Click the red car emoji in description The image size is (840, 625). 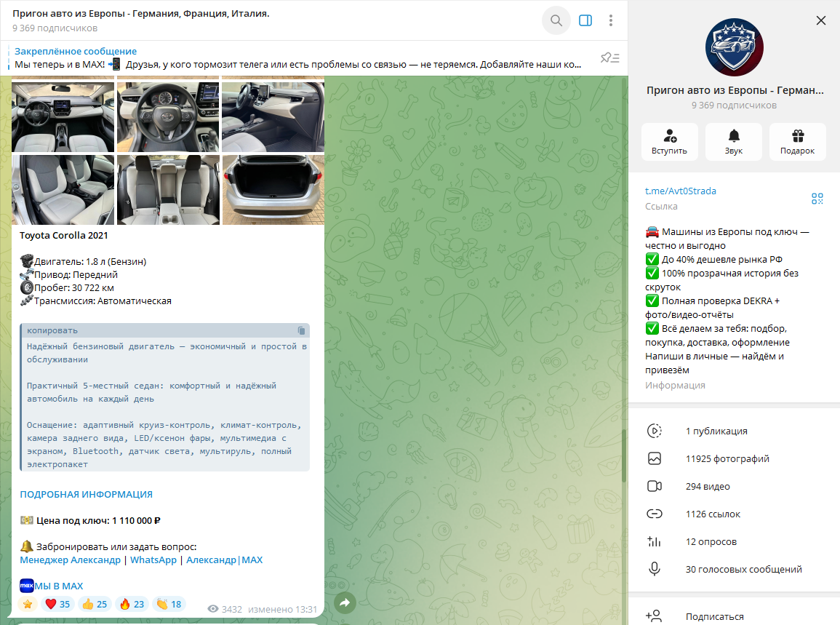pyautogui.click(x=652, y=231)
